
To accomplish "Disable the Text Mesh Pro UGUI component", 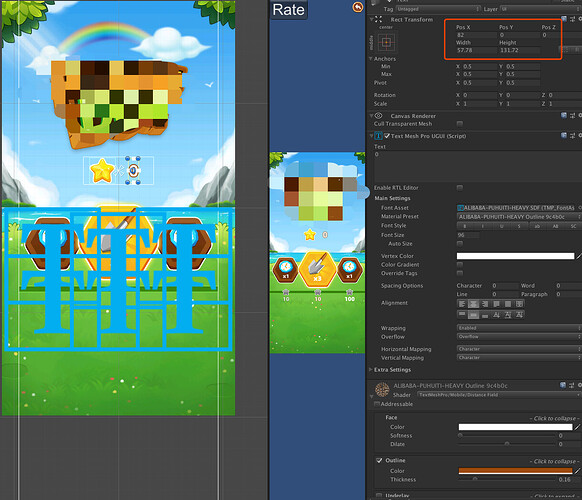I will (387, 136).
